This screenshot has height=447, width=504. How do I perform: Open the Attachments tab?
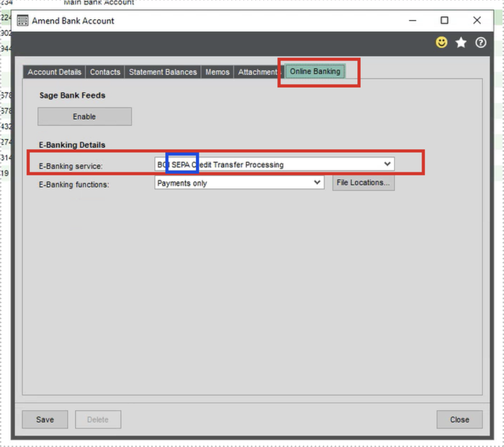[x=256, y=72]
